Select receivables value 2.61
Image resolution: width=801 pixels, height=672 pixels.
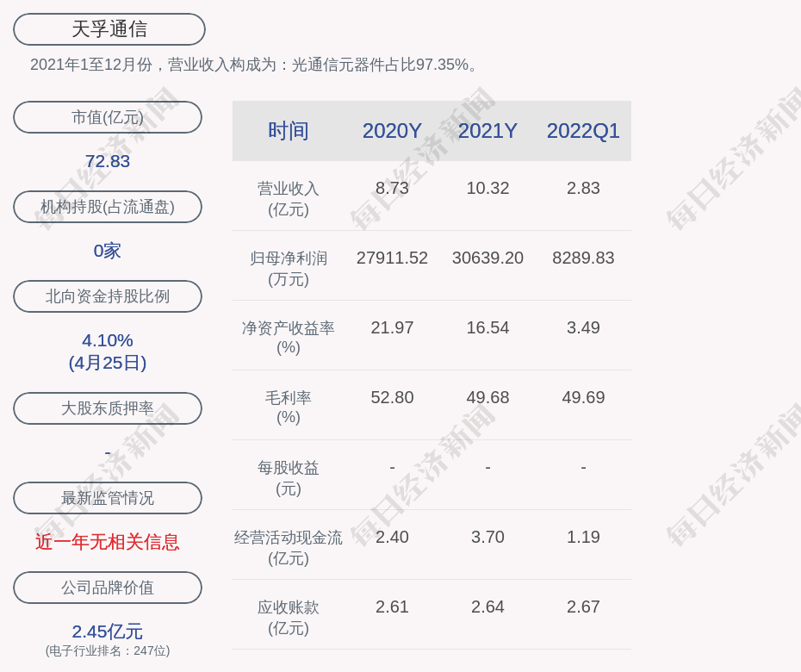(x=393, y=607)
